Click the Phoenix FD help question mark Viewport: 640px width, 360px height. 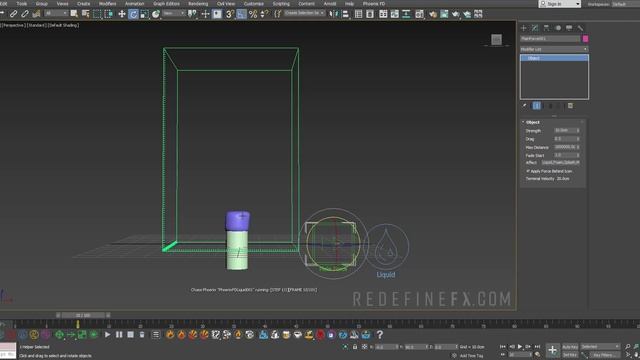tap(380, 335)
